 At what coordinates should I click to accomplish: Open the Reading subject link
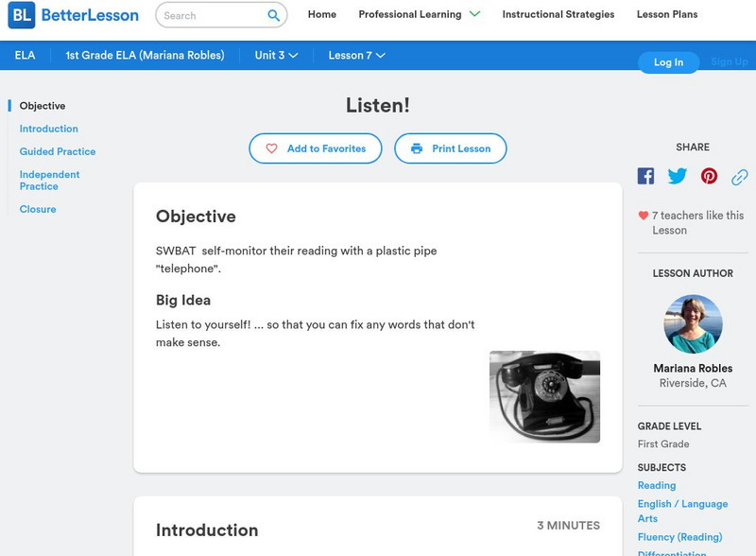657,485
